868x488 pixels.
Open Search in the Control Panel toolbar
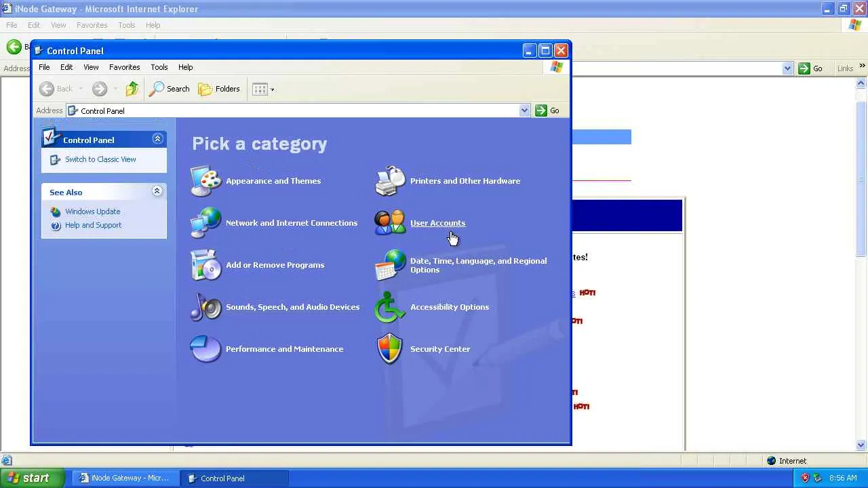pyautogui.click(x=170, y=89)
